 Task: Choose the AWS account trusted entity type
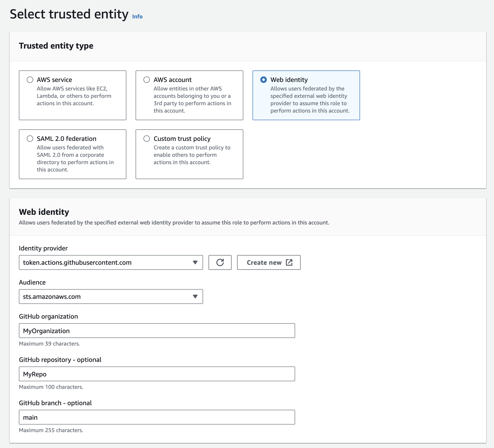click(147, 80)
